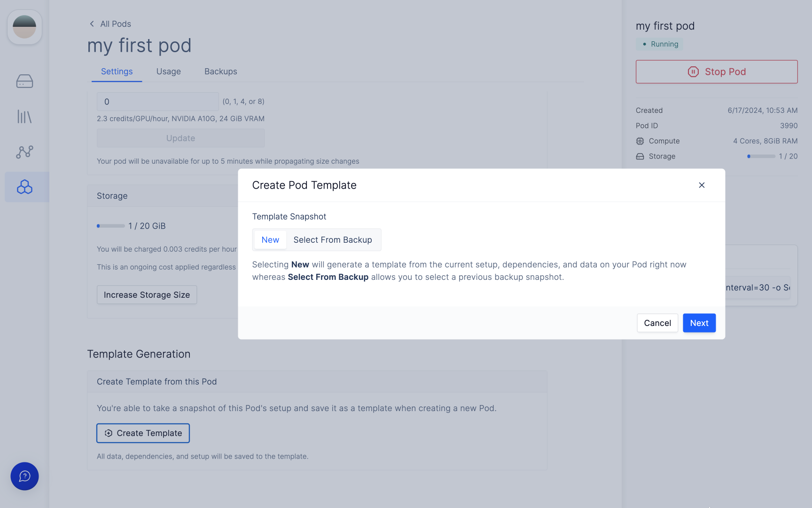Open the graph nodes icon in sidebar
The width and height of the screenshot is (812, 508).
tap(24, 151)
